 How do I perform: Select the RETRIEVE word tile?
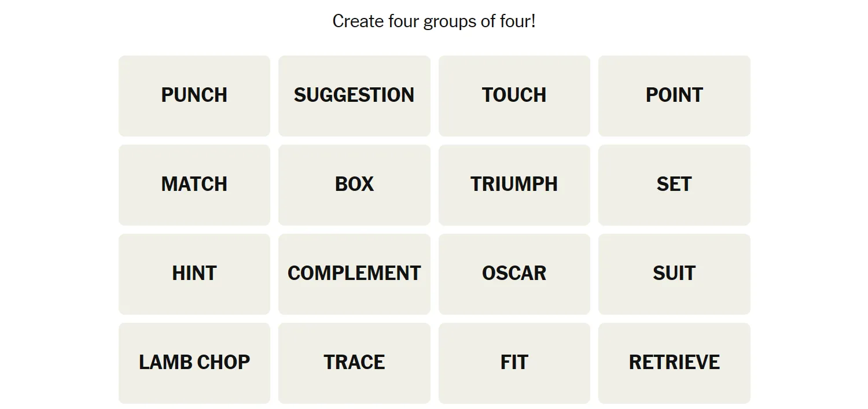coord(674,363)
